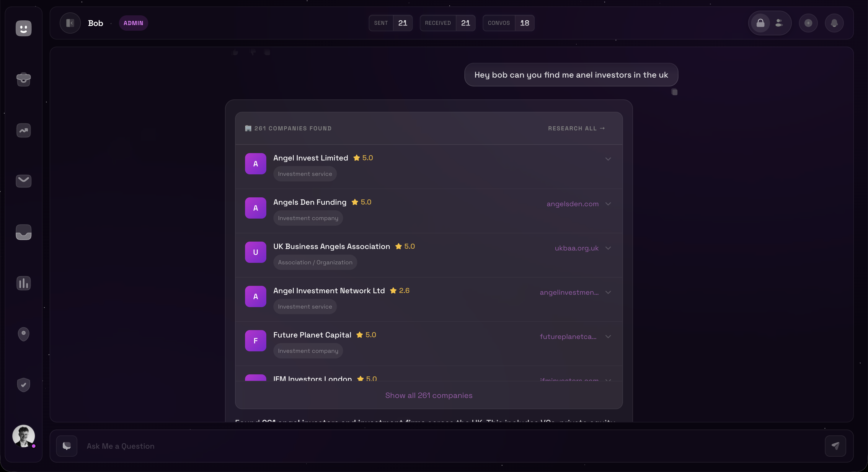Open the mail envelope icon in the sidebar
This screenshot has width=868, height=472.
[23, 181]
